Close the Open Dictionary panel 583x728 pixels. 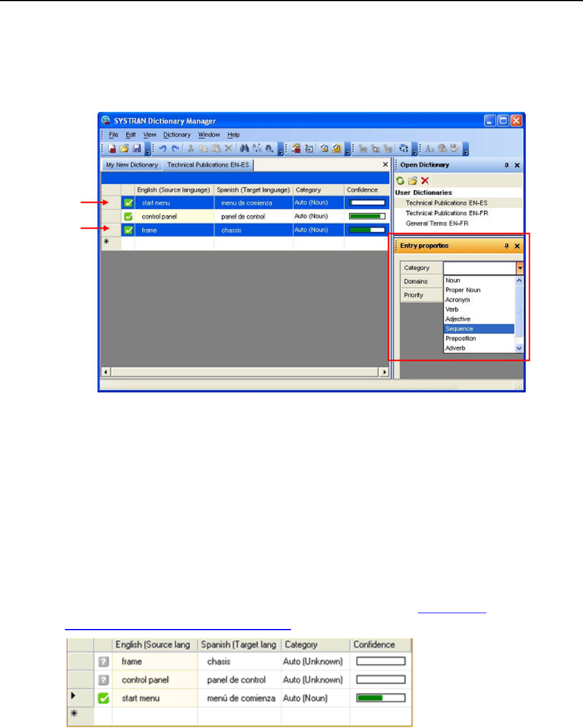(x=517, y=165)
